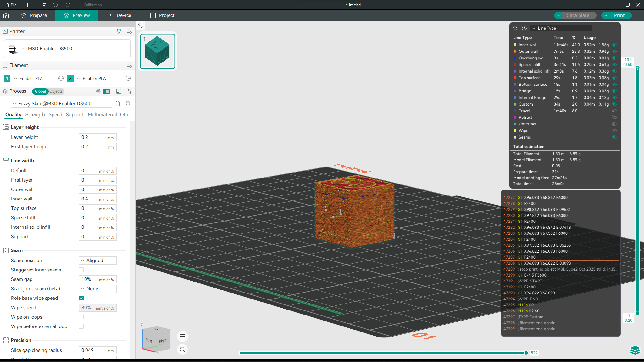Enable Staggered inner seams checkbox
The height and width of the screenshot is (362, 644).
pos(81,270)
